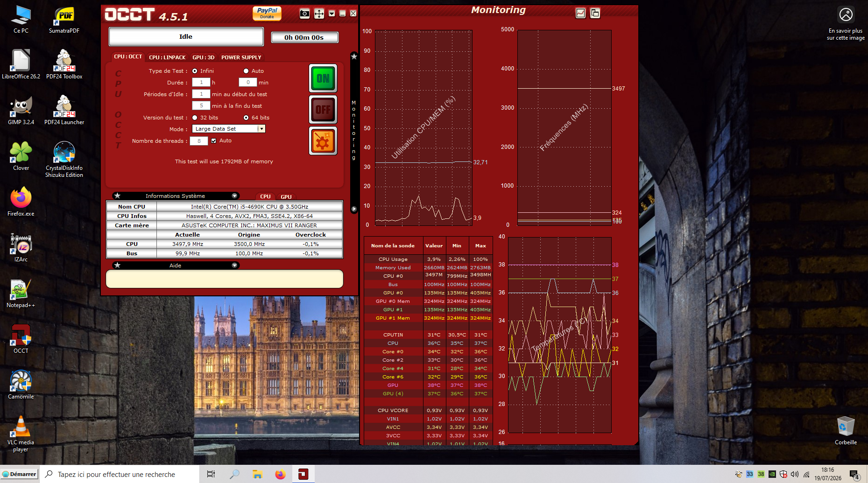
Task: Open the VLC media player desktop icon
Action: [x=21, y=434]
